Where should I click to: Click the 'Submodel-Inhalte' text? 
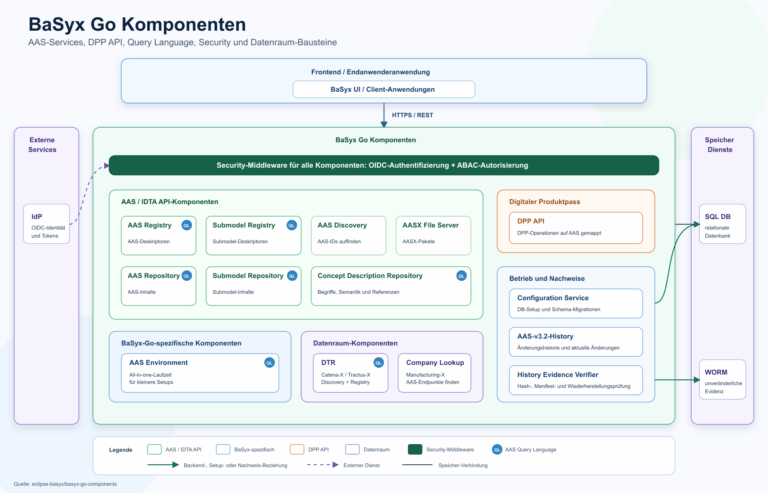[x=233, y=292]
